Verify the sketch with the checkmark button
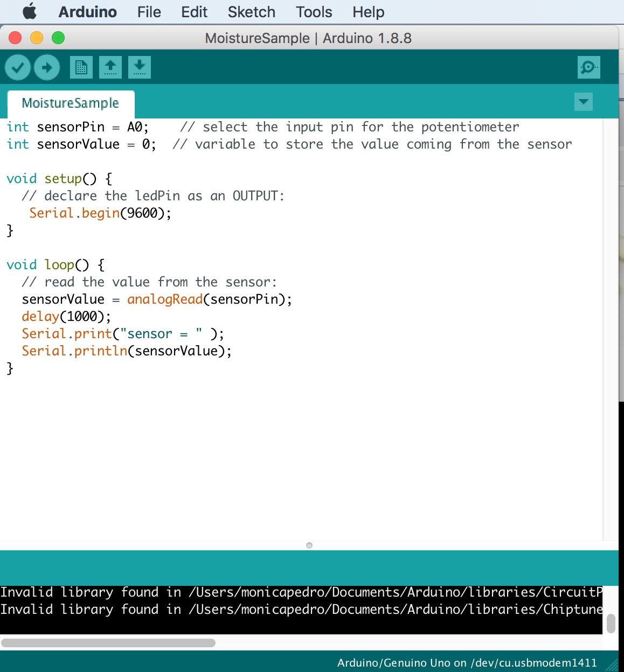The height and width of the screenshot is (672, 624). pos(18,67)
